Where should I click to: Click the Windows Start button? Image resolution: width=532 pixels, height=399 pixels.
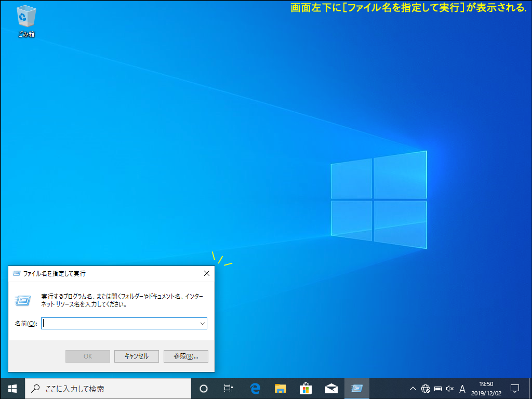click(12, 388)
